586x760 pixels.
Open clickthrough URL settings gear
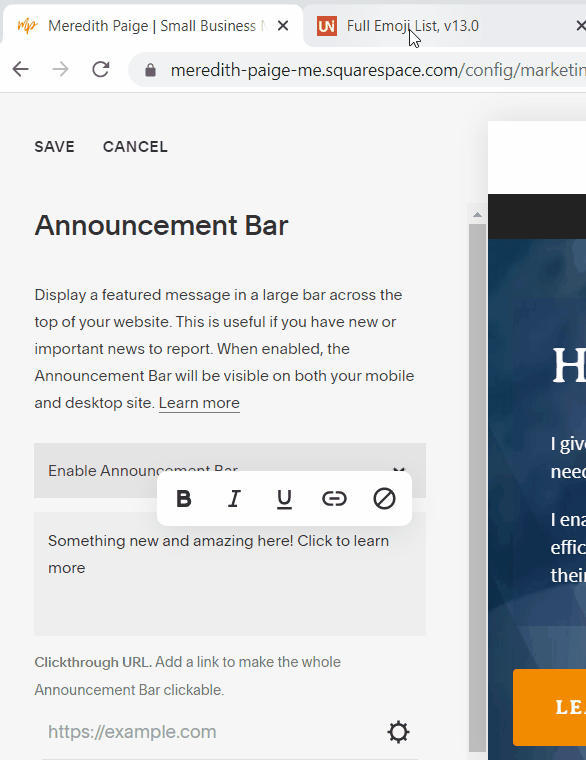[x=398, y=732]
